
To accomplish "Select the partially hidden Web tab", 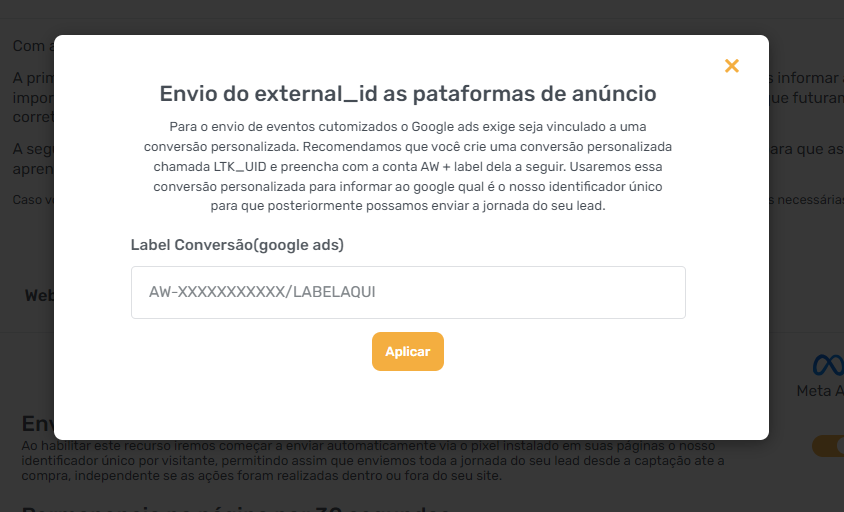I will point(39,296).
